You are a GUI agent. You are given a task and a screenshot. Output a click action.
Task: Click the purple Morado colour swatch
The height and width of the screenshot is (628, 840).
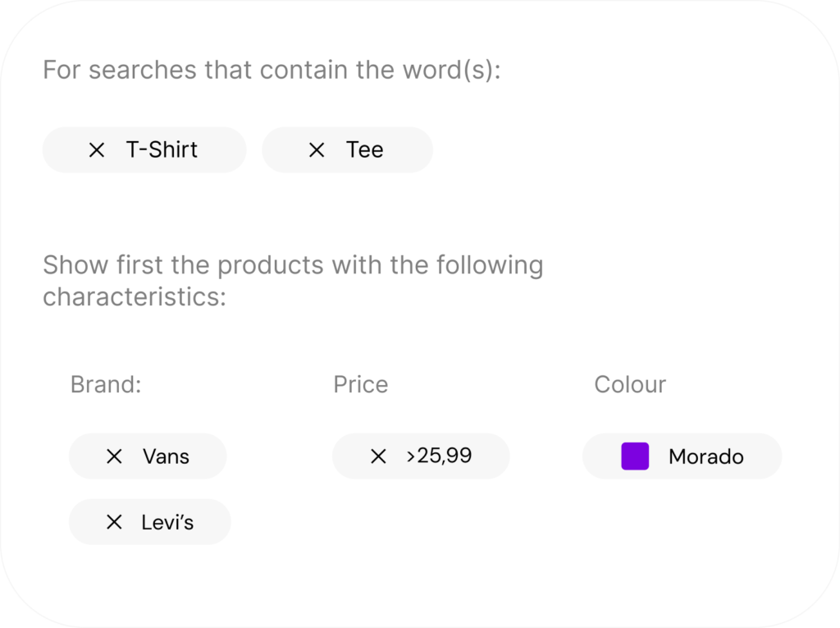(635, 456)
